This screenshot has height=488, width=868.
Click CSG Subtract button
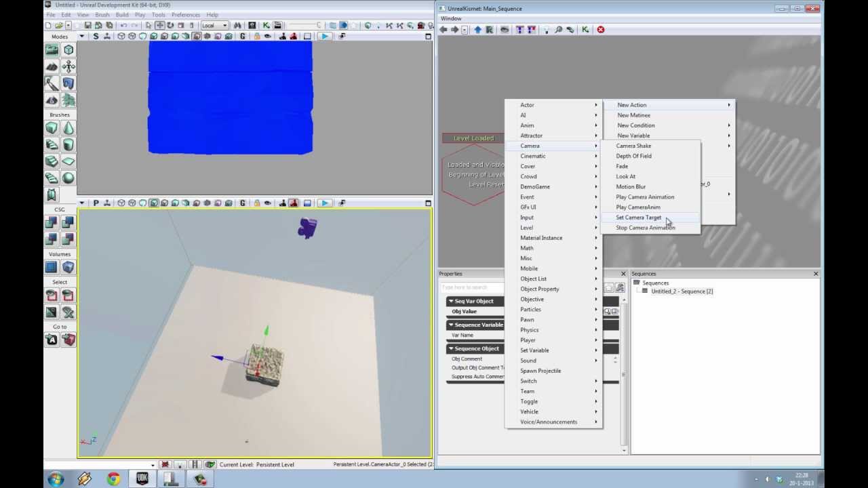tap(68, 222)
